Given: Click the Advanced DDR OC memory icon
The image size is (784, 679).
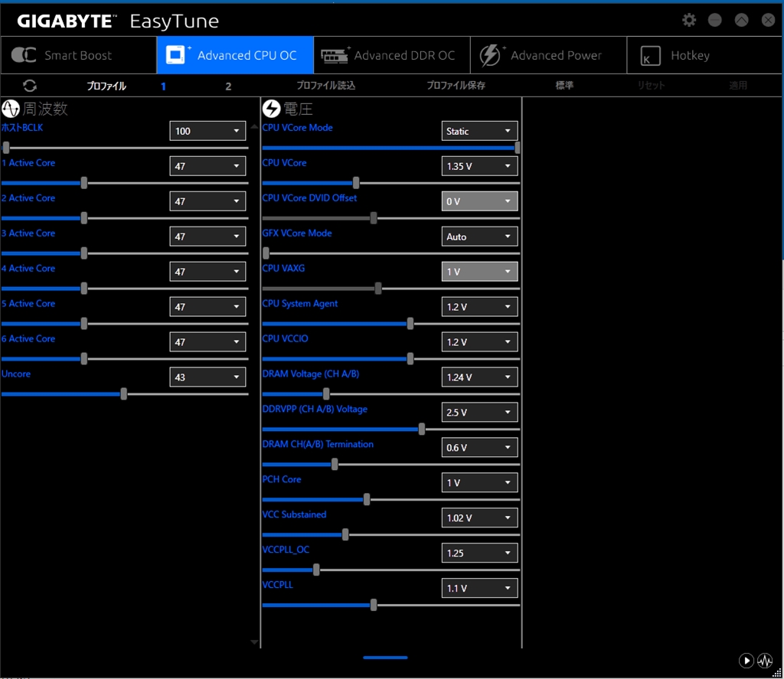Looking at the screenshot, I should point(335,56).
